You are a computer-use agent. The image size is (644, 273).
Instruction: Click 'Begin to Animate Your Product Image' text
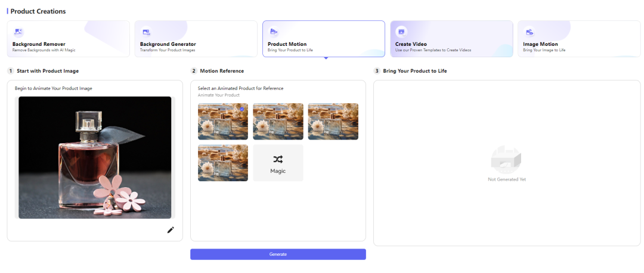(54, 88)
